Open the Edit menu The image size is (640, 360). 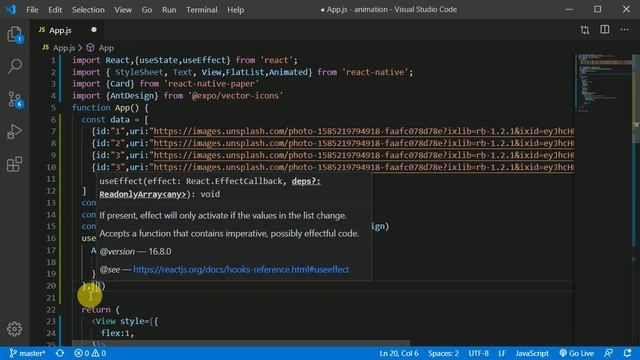click(x=55, y=10)
